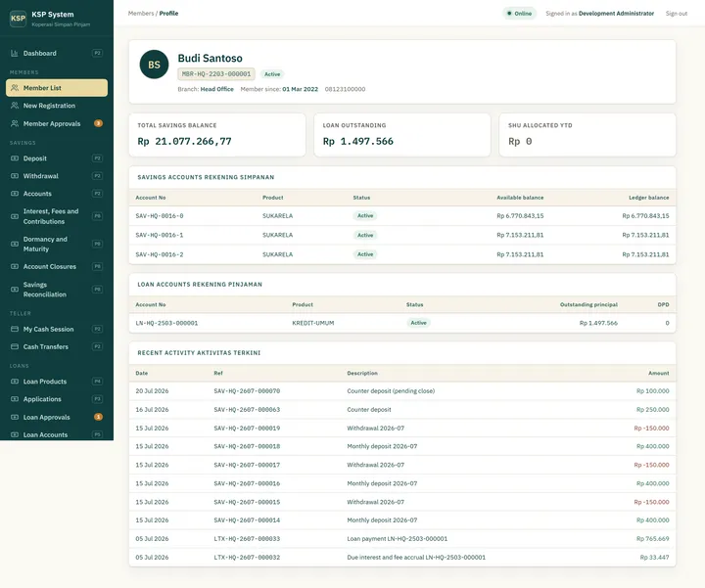
Task: Click the Deposit sidebar icon
Action: 15,158
